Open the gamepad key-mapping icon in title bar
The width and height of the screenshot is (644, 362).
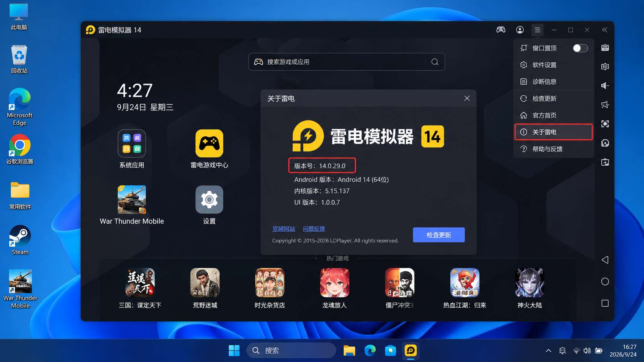point(501,30)
